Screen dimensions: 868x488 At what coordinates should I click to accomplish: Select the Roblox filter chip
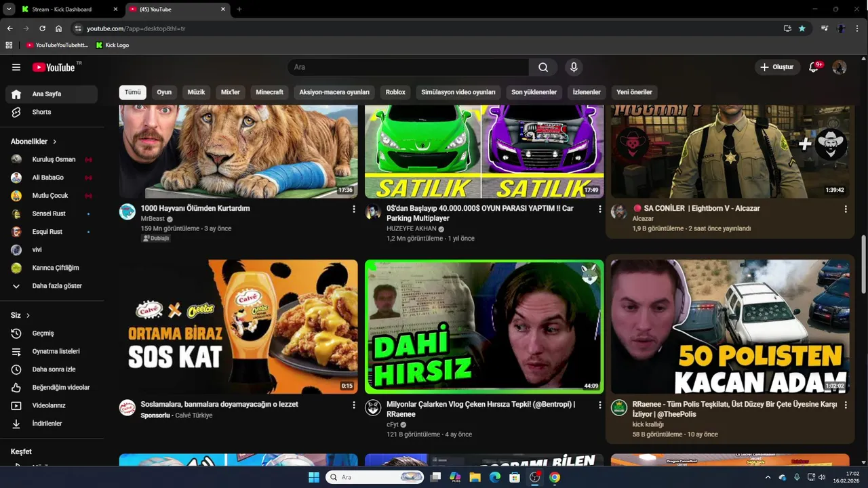[395, 92]
